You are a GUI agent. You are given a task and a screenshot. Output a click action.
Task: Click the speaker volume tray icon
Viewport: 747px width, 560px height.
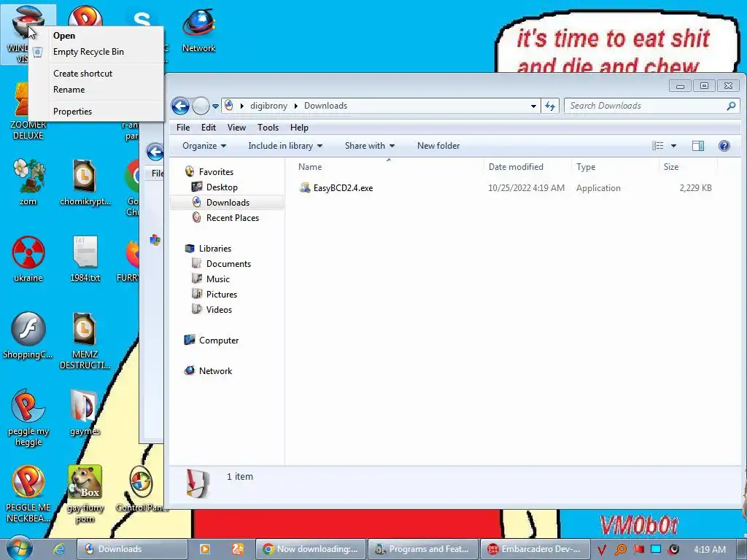pyautogui.click(x=673, y=549)
